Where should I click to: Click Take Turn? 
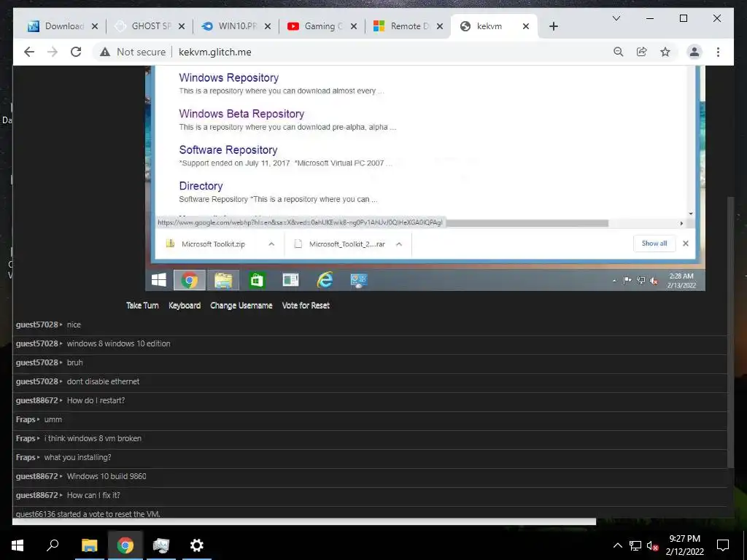pyautogui.click(x=142, y=306)
